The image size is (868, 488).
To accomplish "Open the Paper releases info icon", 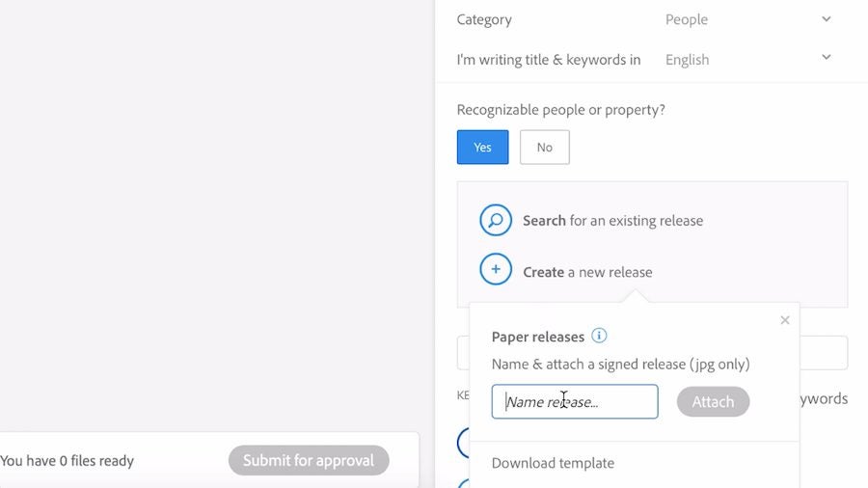I will click(x=599, y=336).
